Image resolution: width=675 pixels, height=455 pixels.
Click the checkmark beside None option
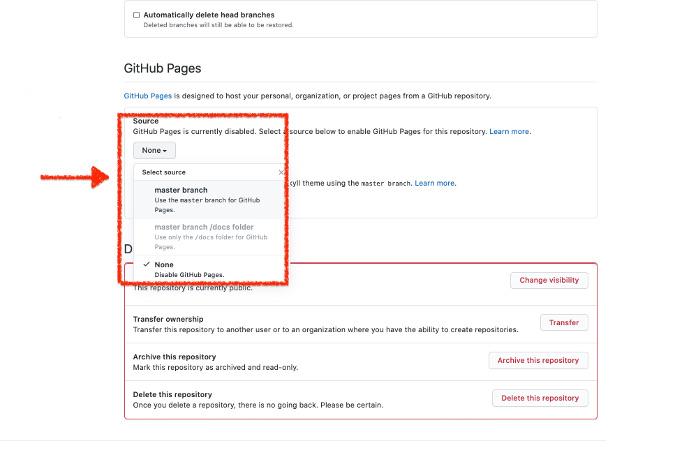click(146, 264)
